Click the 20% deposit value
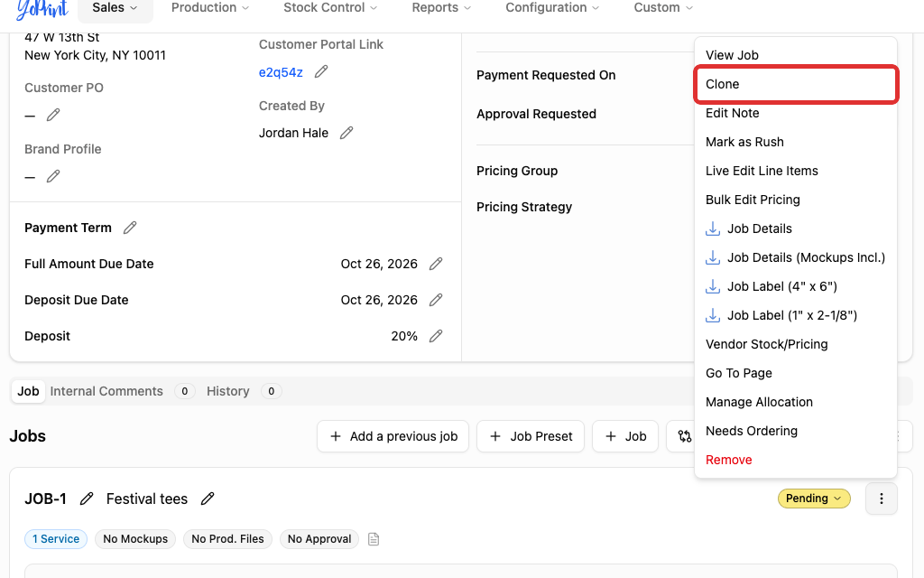Viewport: 924px width, 578px height. (x=404, y=336)
